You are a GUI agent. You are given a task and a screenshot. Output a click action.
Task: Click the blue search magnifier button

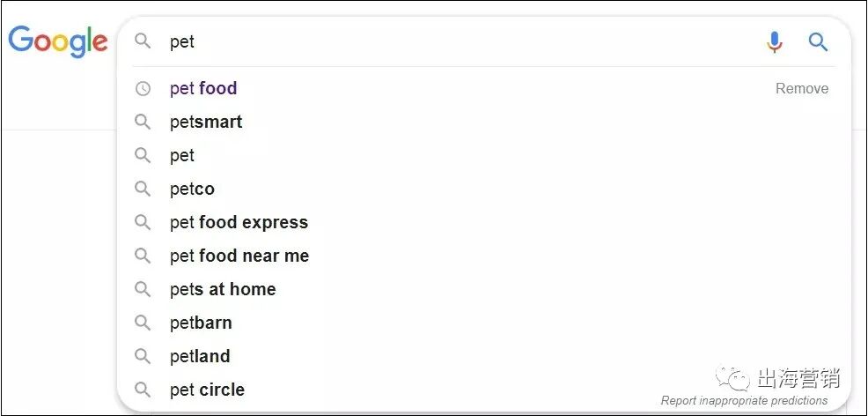(x=818, y=41)
